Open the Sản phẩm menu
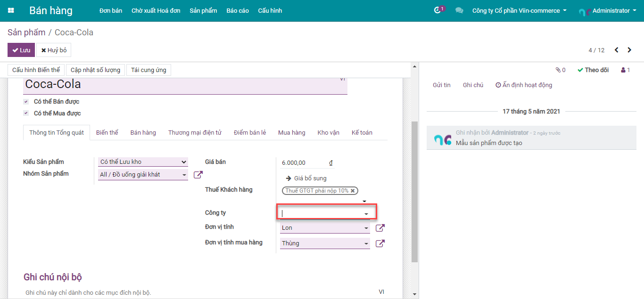 pyautogui.click(x=203, y=10)
